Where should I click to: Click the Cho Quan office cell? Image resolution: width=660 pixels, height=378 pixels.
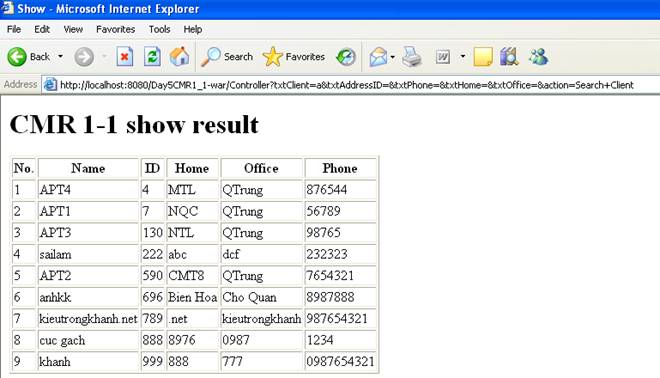261,297
